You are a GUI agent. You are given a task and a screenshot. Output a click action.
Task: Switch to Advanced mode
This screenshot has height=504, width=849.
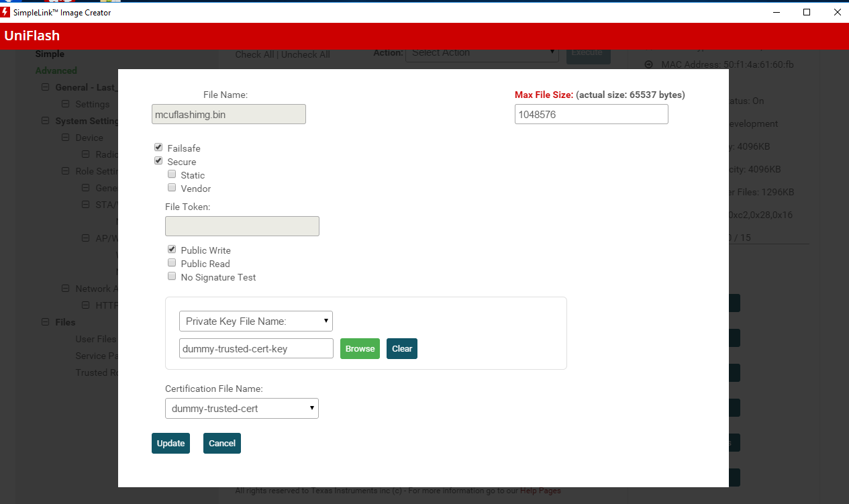[56, 70]
